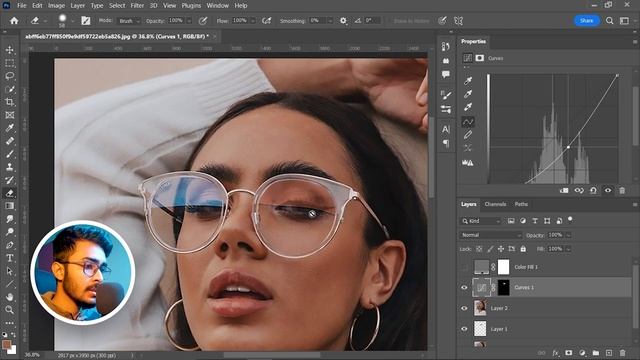
Task: Delete layer with Layers panel trash
Action: (622, 353)
